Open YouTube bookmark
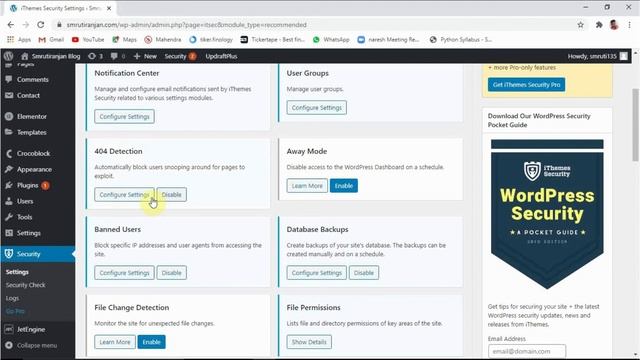Viewport: 640px width, 360px height. [88, 40]
